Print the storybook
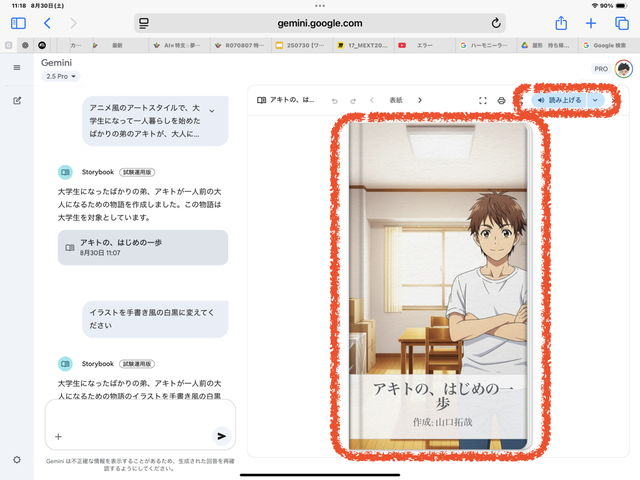Screen dimensions: 640x480 point(502,100)
